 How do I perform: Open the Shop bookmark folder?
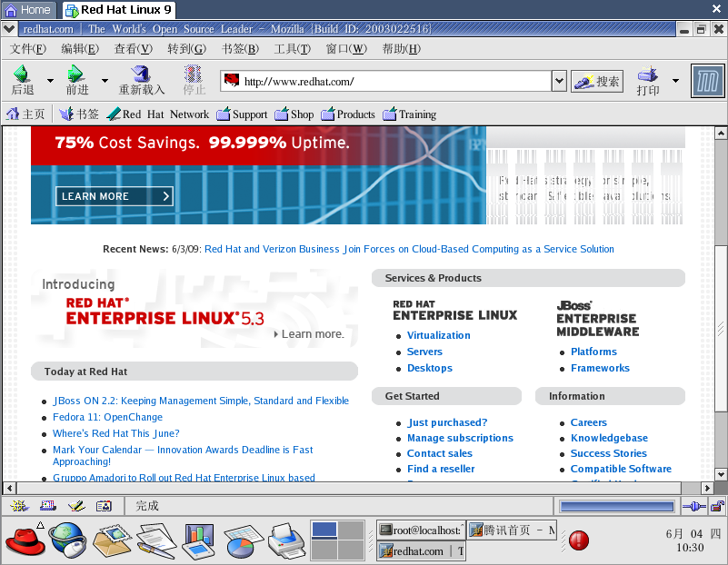click(294, 114)
